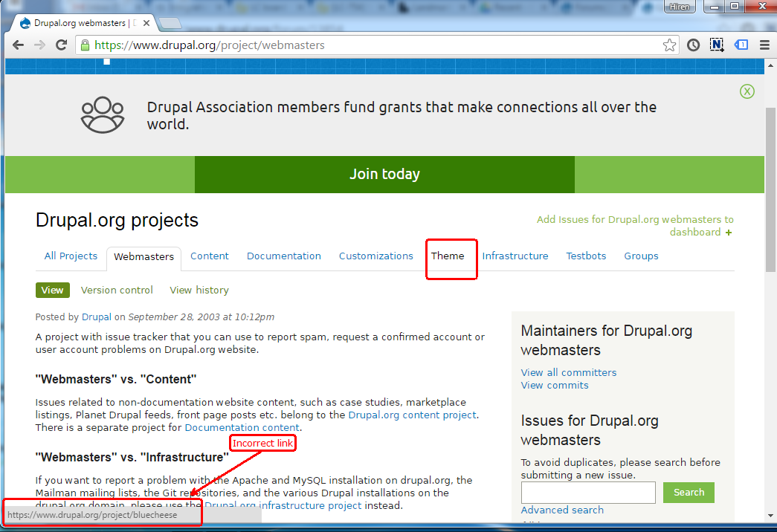
Task: Dismiss the Drupal Association banner with X
Action: pos(747,91)
